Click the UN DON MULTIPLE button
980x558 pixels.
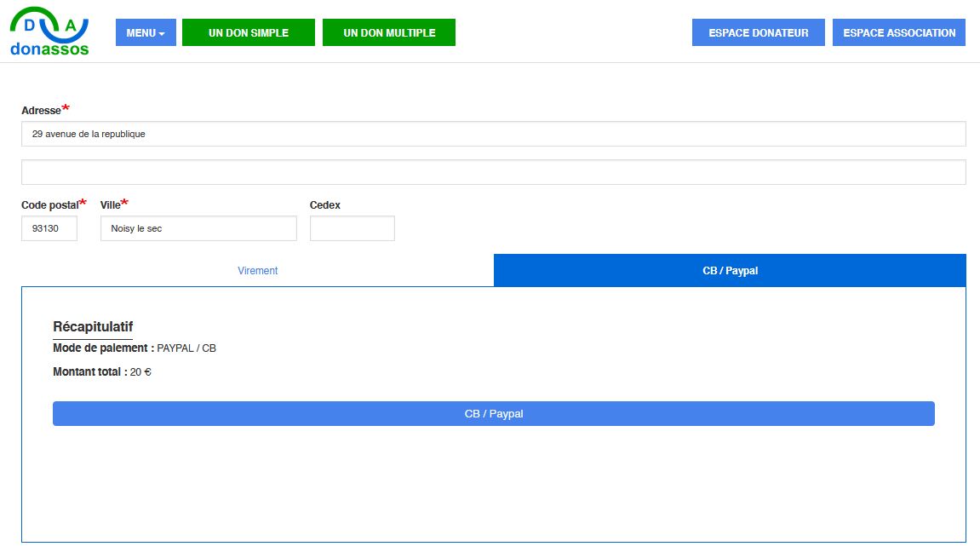[389, 32]
